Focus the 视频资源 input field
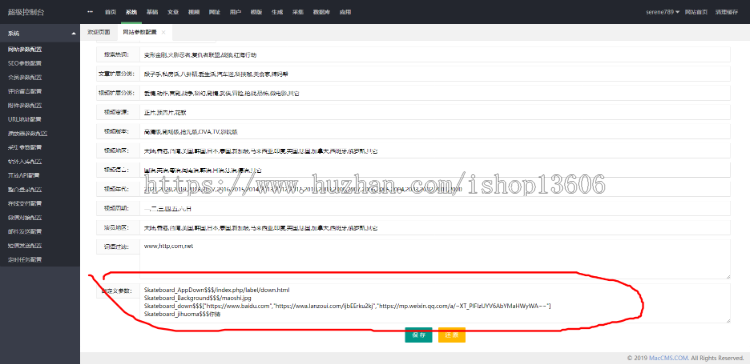Screen dimensions: 750x364 pos(435,112)
